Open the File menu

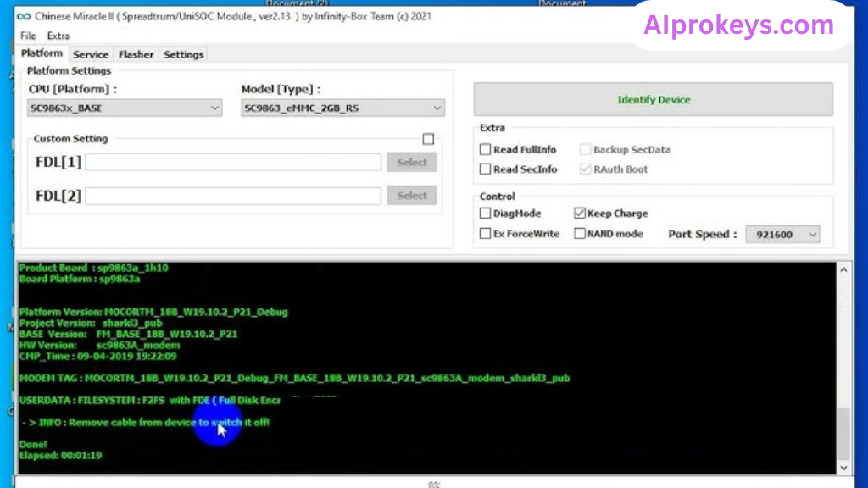(28, 36)
